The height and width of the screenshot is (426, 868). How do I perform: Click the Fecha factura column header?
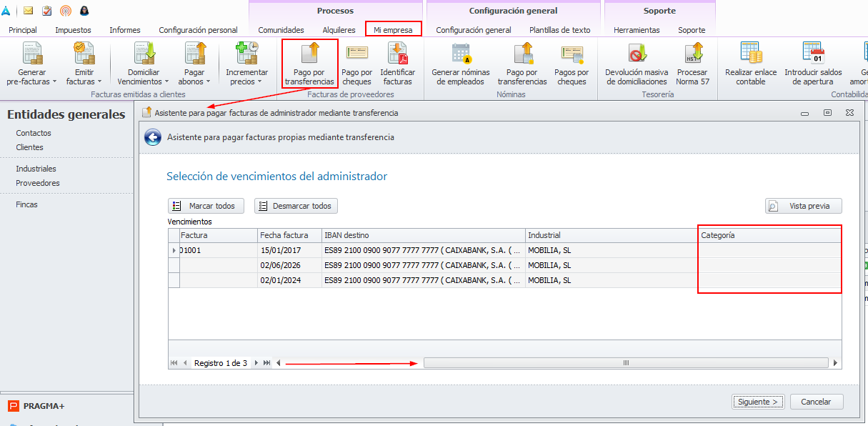click(x=289, y=235)
